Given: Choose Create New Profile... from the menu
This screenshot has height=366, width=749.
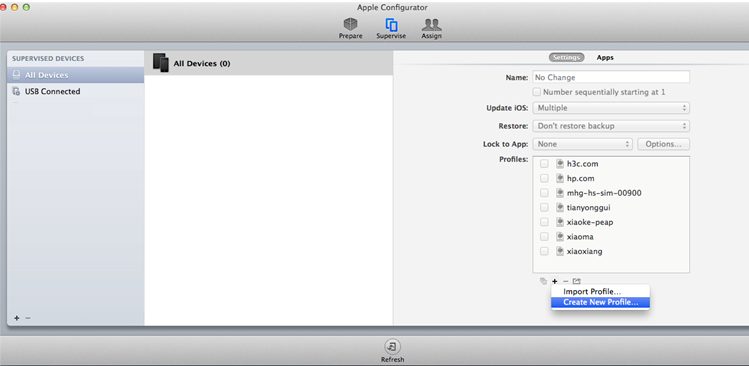Looking at the screenshot, I should pyautogui.click(x=600, y=302).
